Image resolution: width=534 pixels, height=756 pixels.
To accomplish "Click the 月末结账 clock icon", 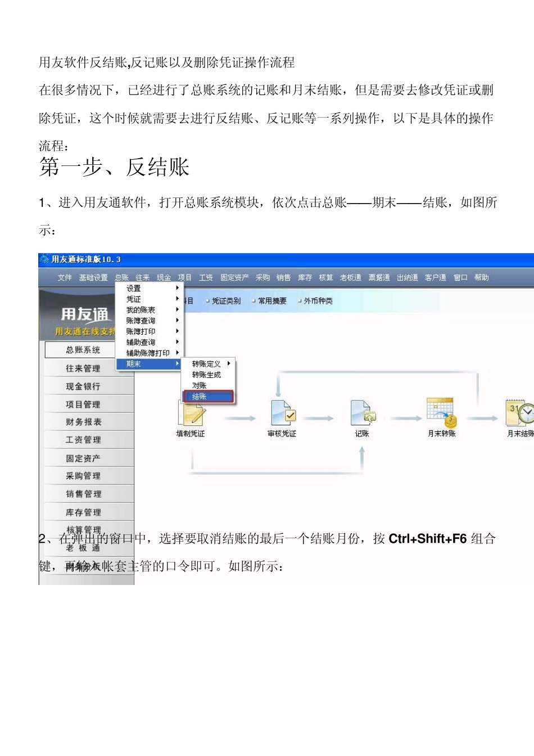I will pyautogui.click(x=520, y=412).
